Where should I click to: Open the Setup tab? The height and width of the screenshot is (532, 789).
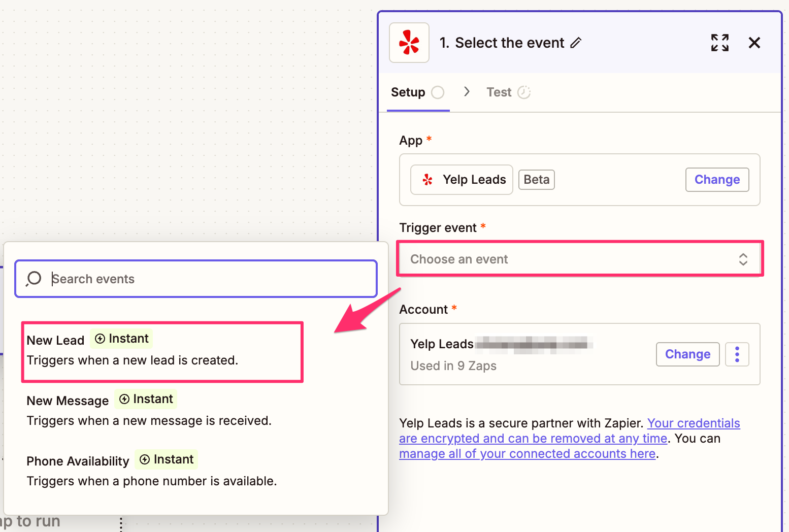coord(418,92)
